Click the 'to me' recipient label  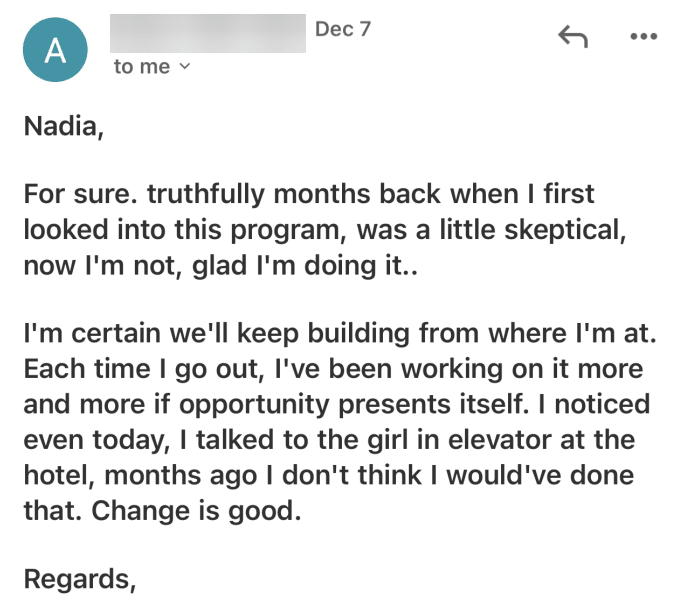pyautogui.click(x=142, y=66)
